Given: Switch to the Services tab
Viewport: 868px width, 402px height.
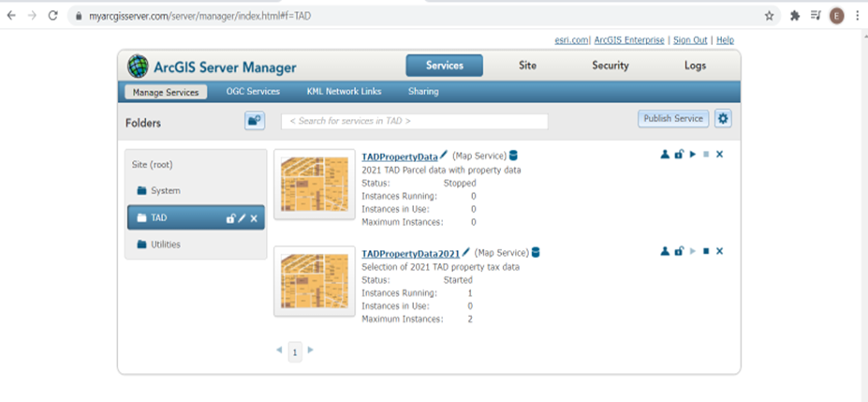Looking at the screenshot, I should point(445,66).
